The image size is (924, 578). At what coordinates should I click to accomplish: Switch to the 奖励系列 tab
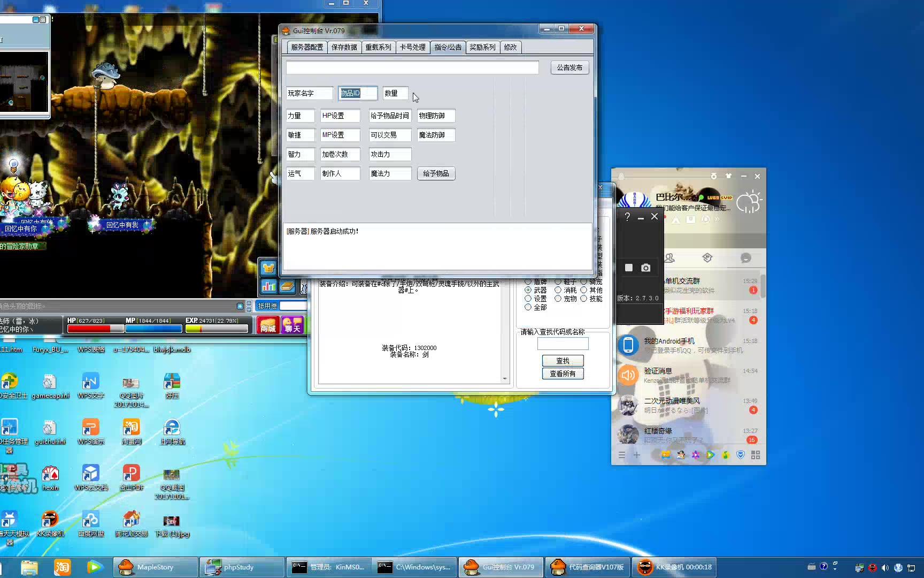click(482, 47)
